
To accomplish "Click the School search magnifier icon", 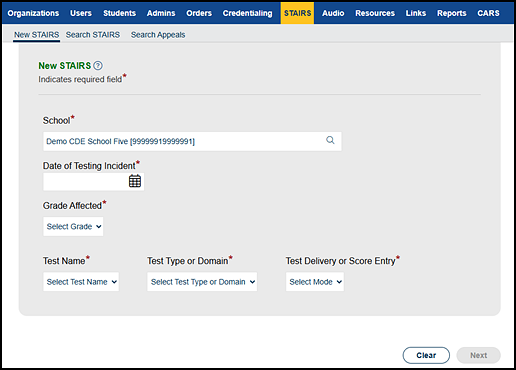I will 330,140.
